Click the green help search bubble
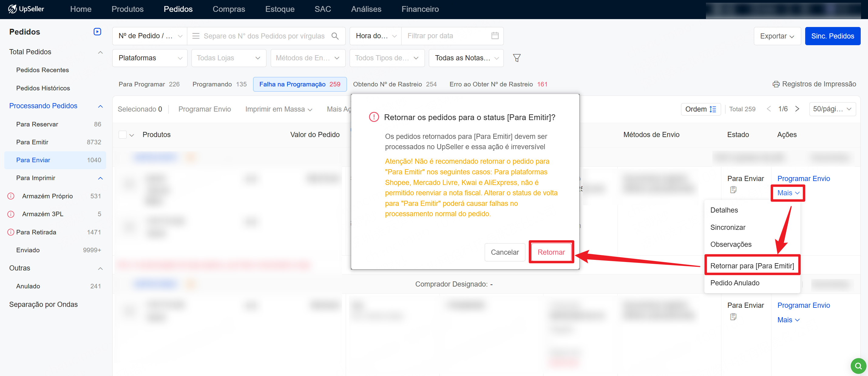 858,366
